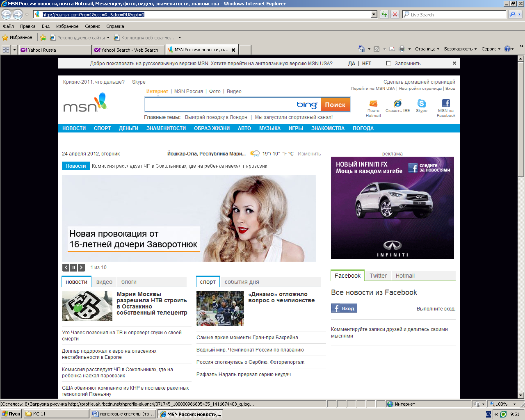Switch to Yahoo! Search - Web Search tab
The image size is (525, 420).
128,50
